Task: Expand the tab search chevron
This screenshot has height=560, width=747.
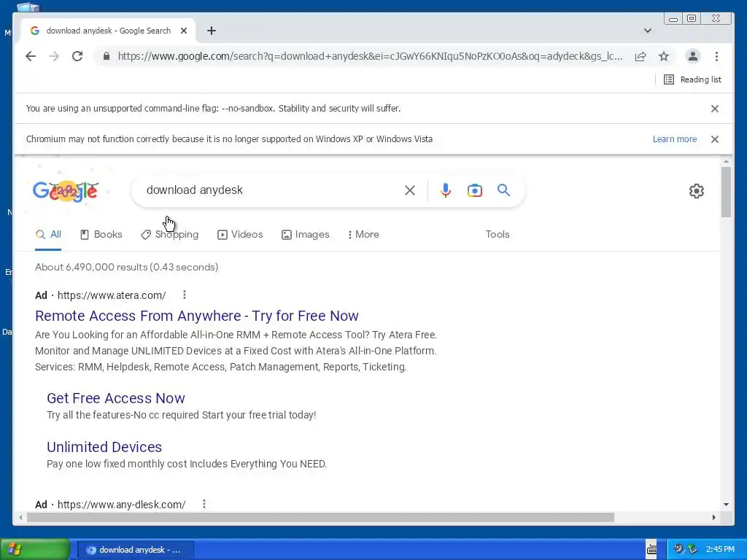Action: (648, 31)
